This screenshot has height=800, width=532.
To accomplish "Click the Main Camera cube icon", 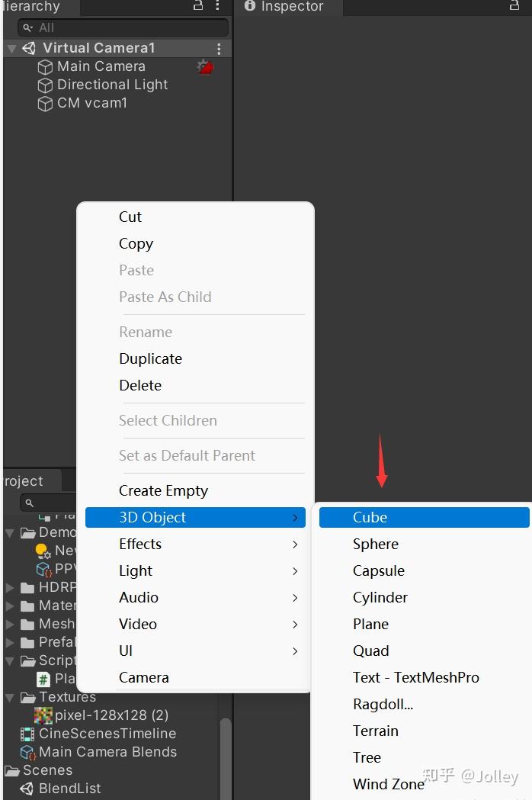I will (x=45, y=67).
